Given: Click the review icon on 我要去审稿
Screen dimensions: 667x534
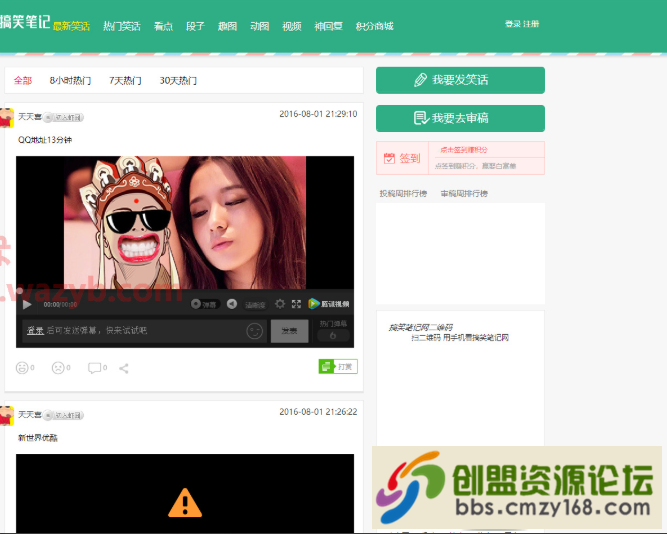Looking at the screenshot, I should pos(421,118).
